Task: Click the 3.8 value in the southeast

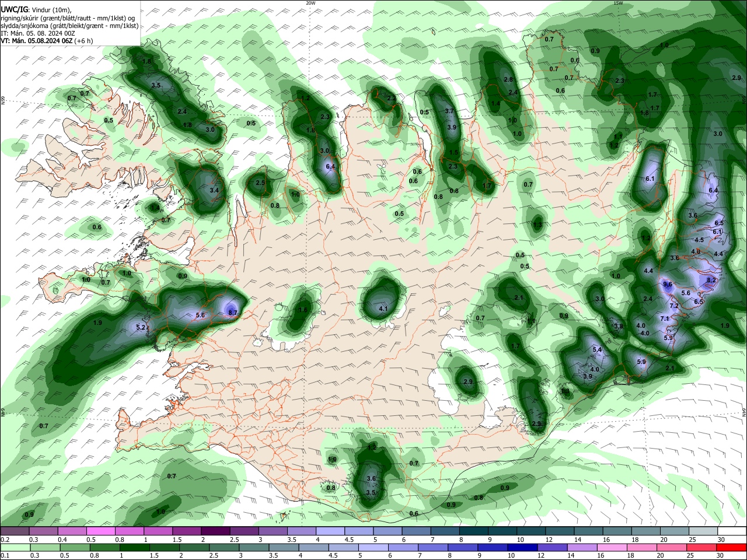Action: tap(619, 326)
